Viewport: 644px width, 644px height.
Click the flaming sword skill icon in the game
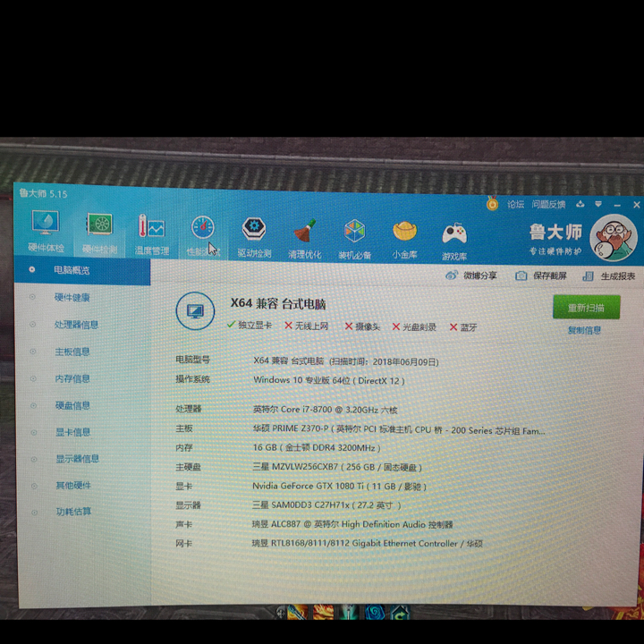click(x=297, y=613)
